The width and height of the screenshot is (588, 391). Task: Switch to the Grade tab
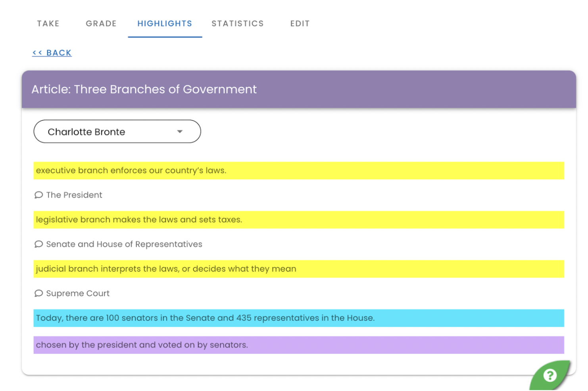101,23
